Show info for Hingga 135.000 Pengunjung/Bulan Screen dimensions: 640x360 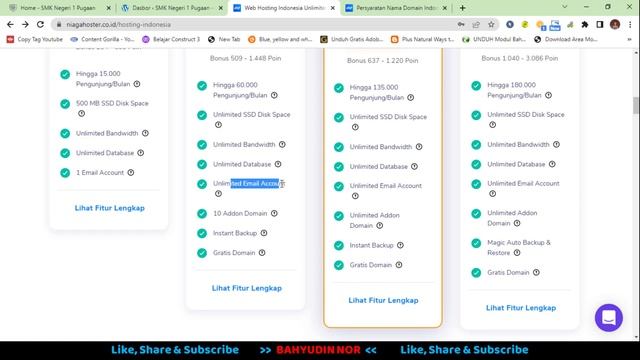(x=411, y=98)
